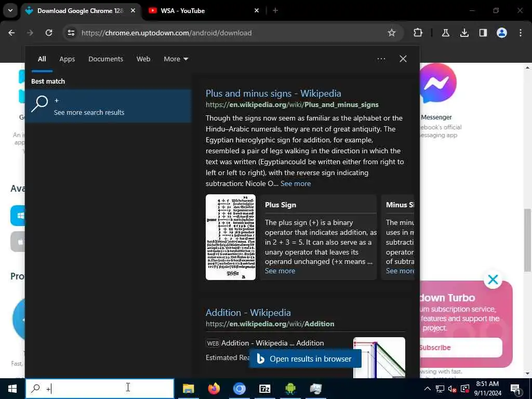Open the Minus Sign card
The height and width of the screenshot is (399, 532).
(397, 237)
